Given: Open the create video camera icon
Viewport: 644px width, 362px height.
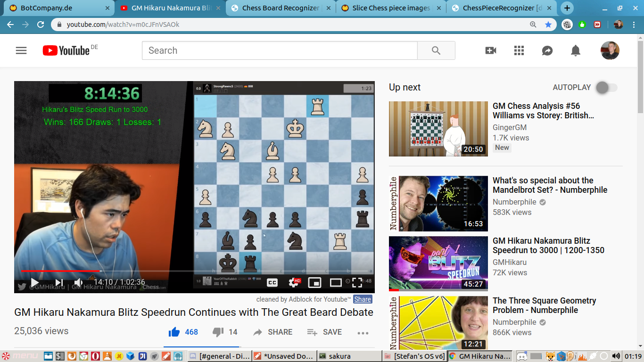Looking at the screenshot, I should (x=491, y=50).
